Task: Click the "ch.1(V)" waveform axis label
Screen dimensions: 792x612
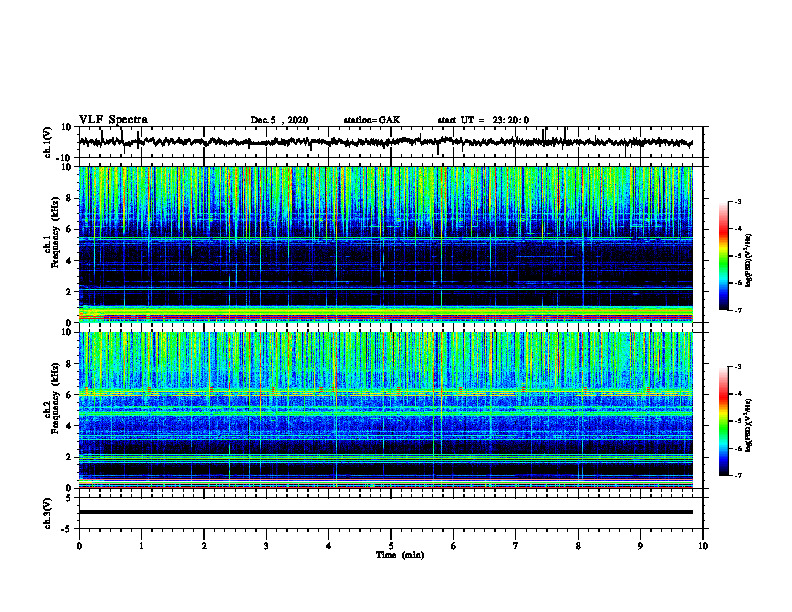Action: (48, 142)
